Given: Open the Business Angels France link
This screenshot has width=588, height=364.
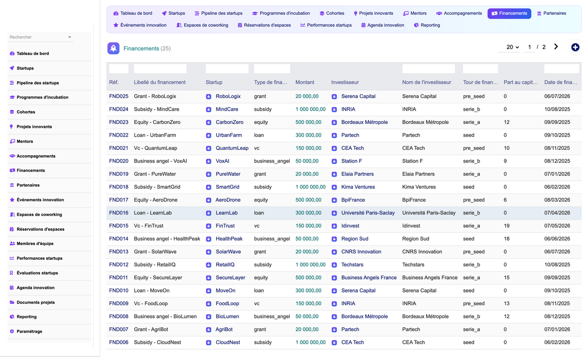Looking at the screenshot, I should [x=369, y=278].
